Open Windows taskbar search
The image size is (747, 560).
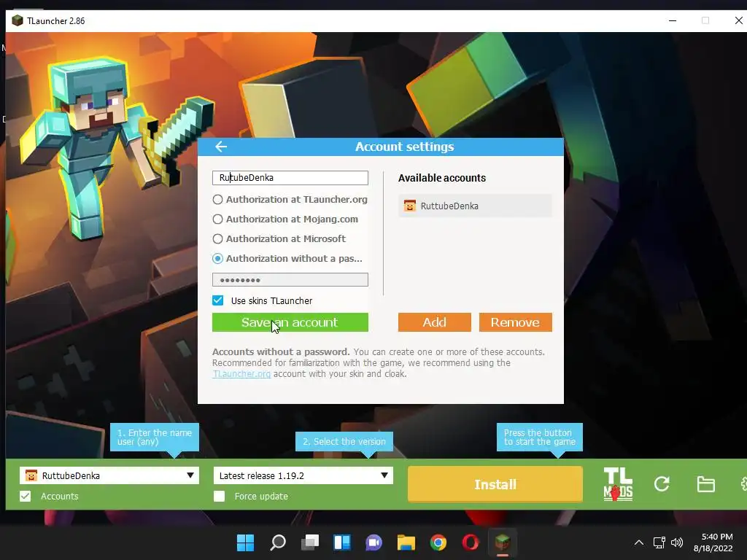(278, 542)
